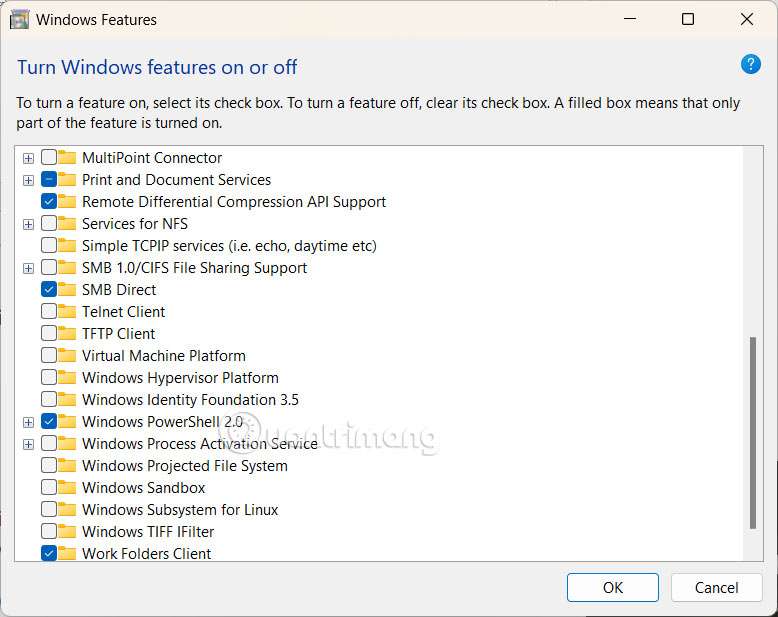
Task: Click the Simple TCPIP services folder icon
Action: click(x=67, y=246)
